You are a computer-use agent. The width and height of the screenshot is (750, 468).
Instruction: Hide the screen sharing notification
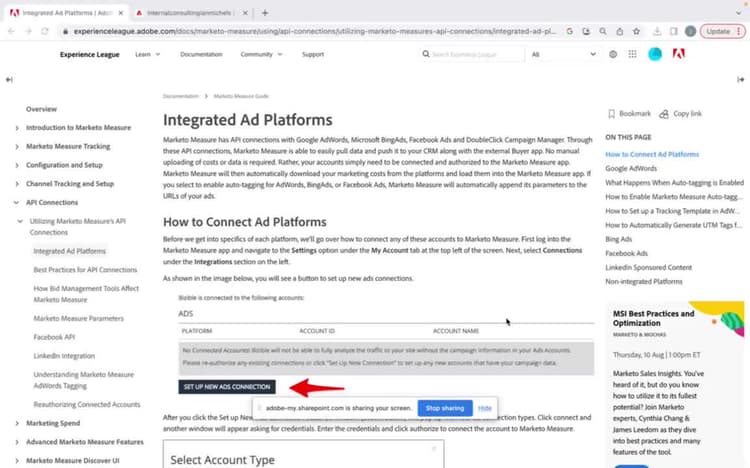(x=485, y=408)
